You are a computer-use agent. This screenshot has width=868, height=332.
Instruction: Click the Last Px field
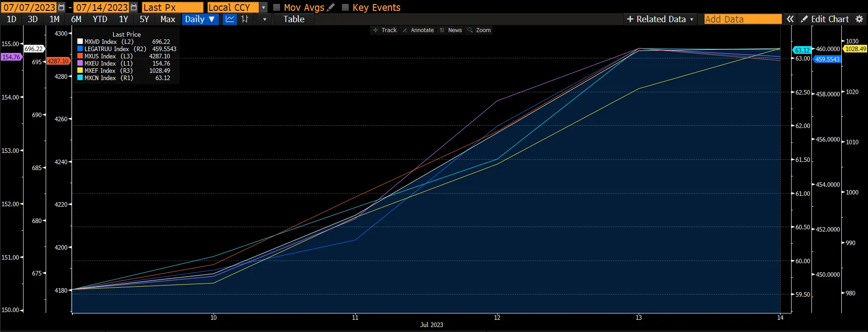(x=172, y=7)
